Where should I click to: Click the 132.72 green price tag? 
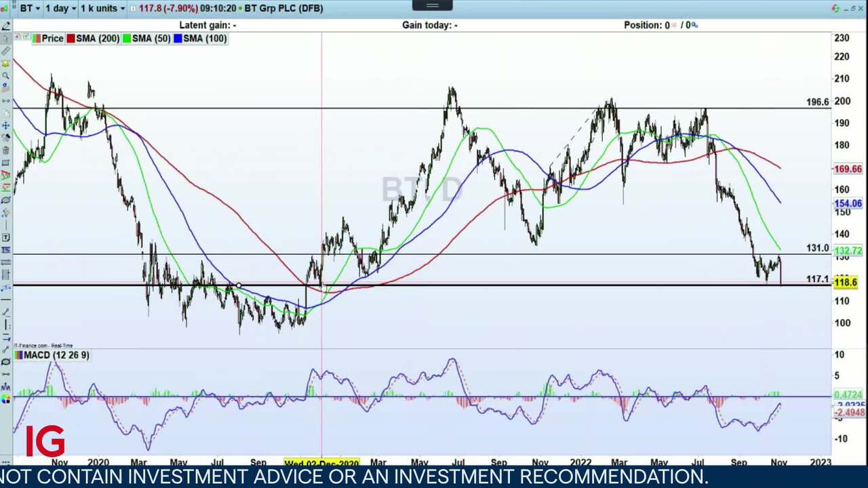[848, 251]
